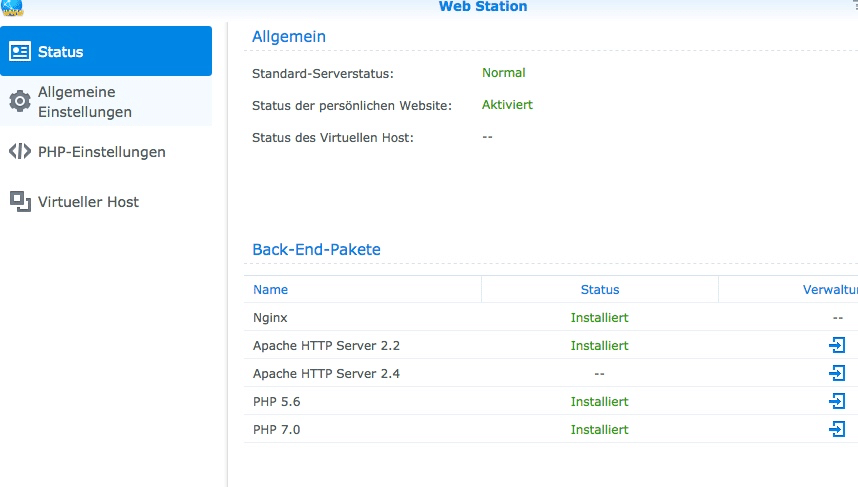Switch to PHP-Einstellungen page
Image resolution: width=858 pixels, height=487 pixels.
pyautogui.click(x=101, y=152)
